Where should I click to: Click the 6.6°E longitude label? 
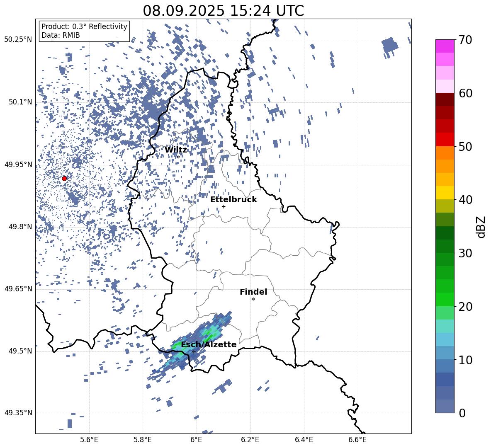click(x=357, y=440)
